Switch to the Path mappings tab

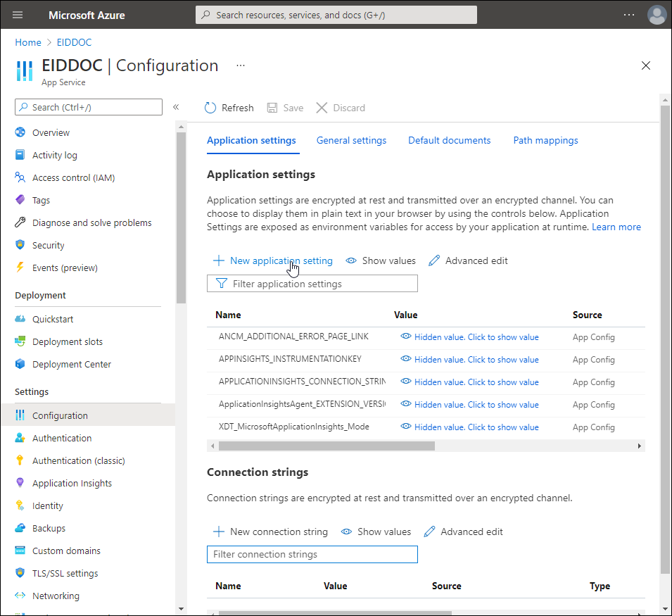[545, 140]
